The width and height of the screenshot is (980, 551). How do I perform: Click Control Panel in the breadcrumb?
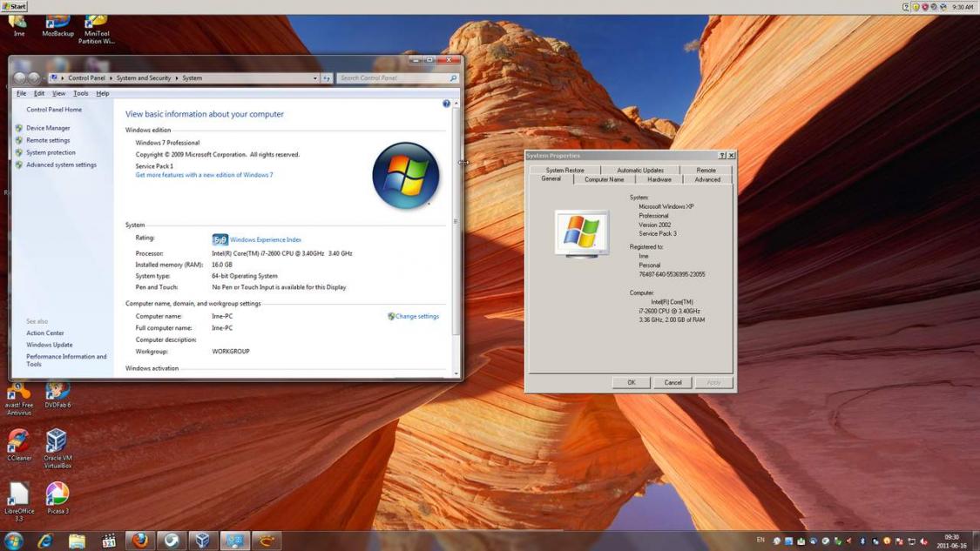(86, 78)
